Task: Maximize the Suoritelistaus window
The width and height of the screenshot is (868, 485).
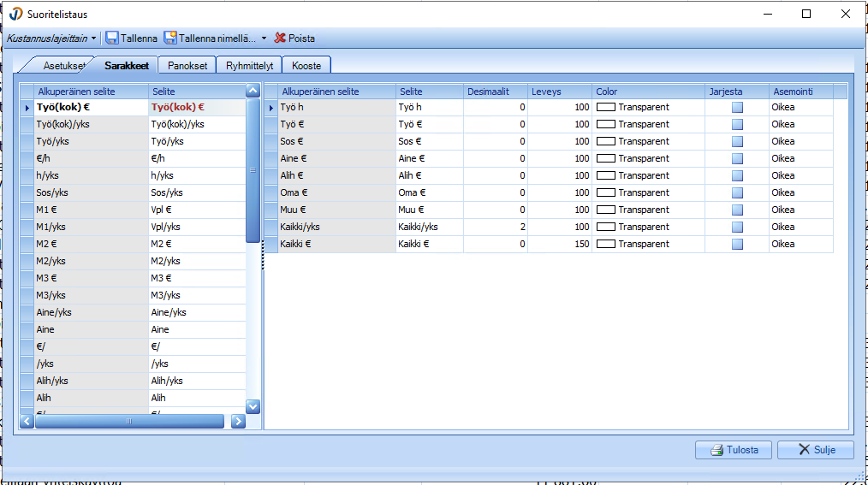Action: 806,14
